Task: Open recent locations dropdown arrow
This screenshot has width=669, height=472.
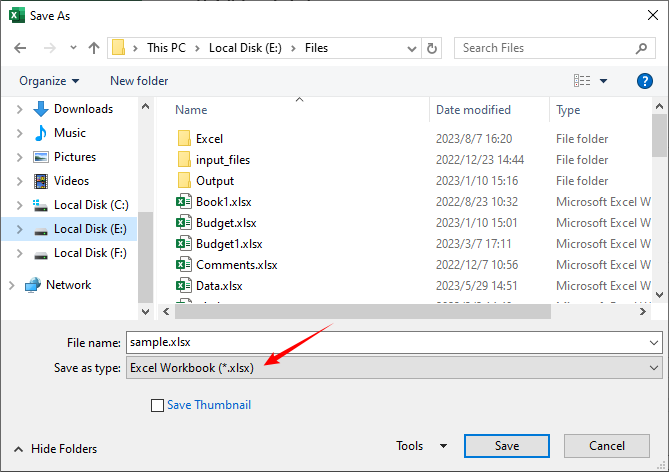Action: (73, 48)
